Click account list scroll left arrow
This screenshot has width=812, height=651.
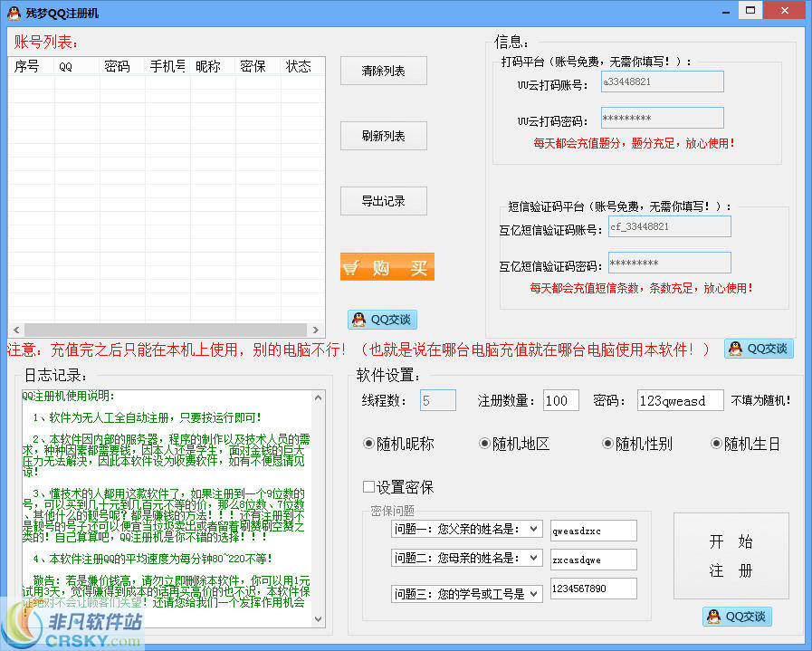(x=16, y=330)
